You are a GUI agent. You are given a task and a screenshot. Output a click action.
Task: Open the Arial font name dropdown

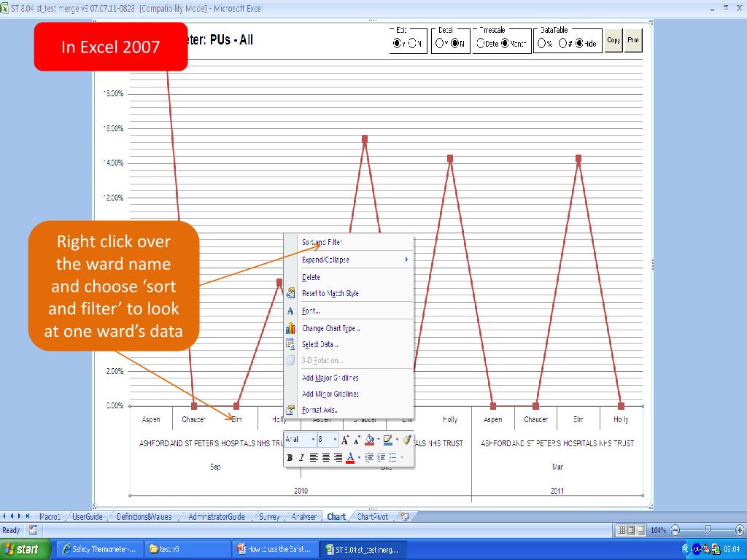[x=312, y=440]
